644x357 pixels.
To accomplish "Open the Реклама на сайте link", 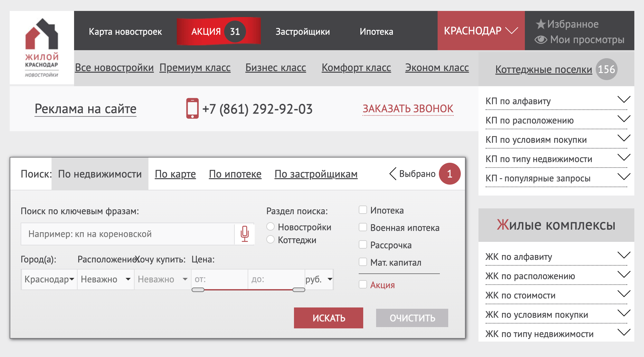I will tap(85, 109).
